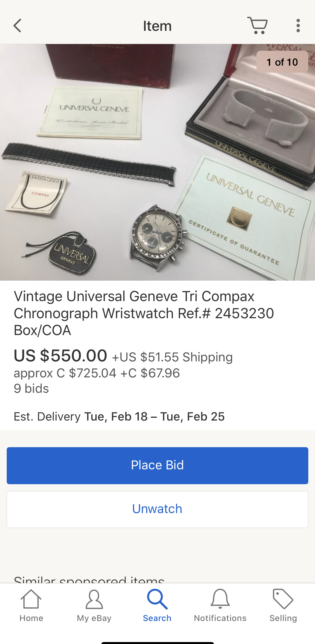Tap the US $51.55 Shipping details
The width and height of the screenshot is (315, 644).
pyautogui.click(x=172, y=357)
